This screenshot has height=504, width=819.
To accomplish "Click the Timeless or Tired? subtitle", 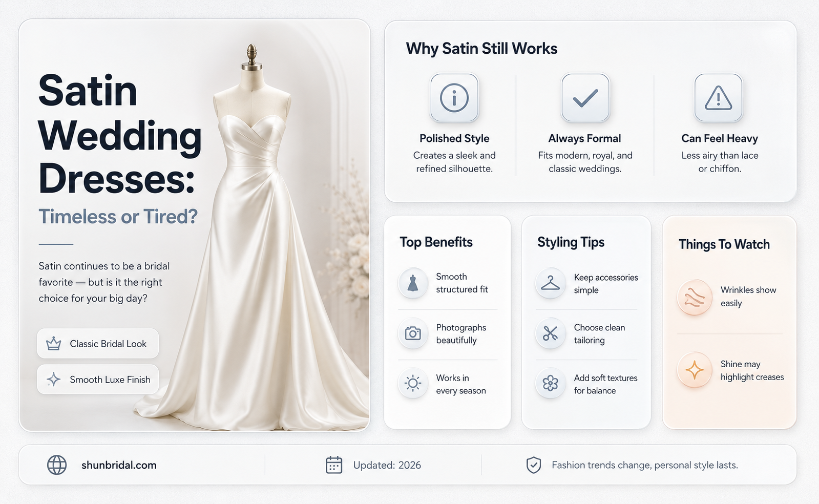I will pyautogui.click(x=118, y=217).
